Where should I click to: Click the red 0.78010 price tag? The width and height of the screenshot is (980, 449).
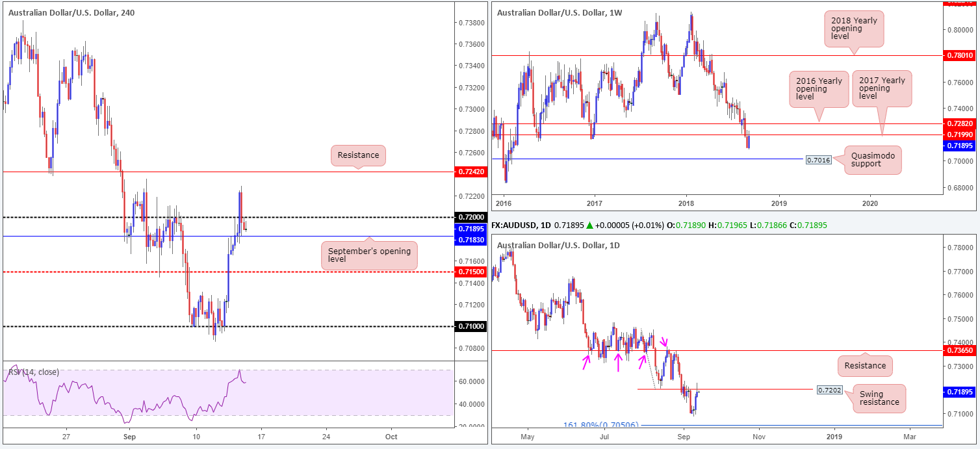961,56
